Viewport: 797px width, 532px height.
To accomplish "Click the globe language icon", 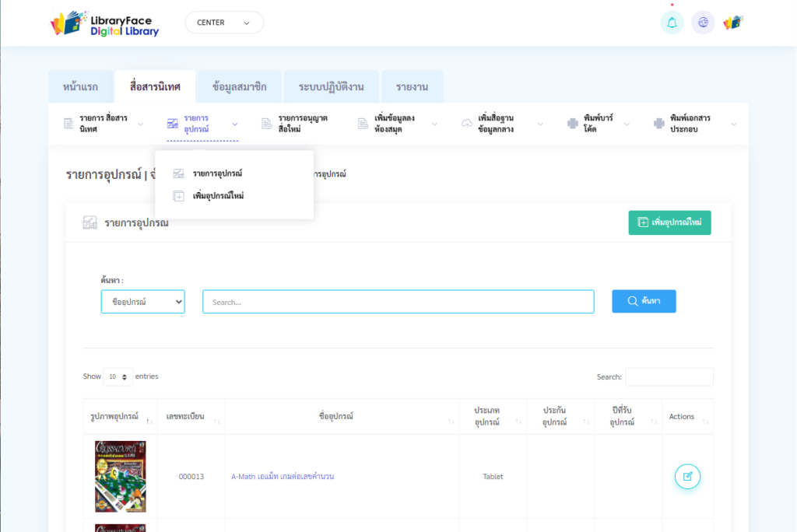I will click(703, 23).
